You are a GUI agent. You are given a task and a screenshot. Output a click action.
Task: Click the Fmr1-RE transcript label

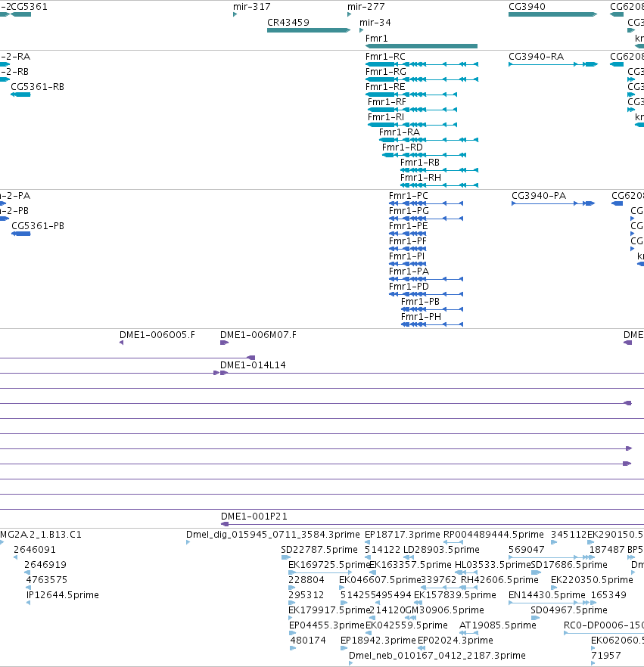[385, 87]
